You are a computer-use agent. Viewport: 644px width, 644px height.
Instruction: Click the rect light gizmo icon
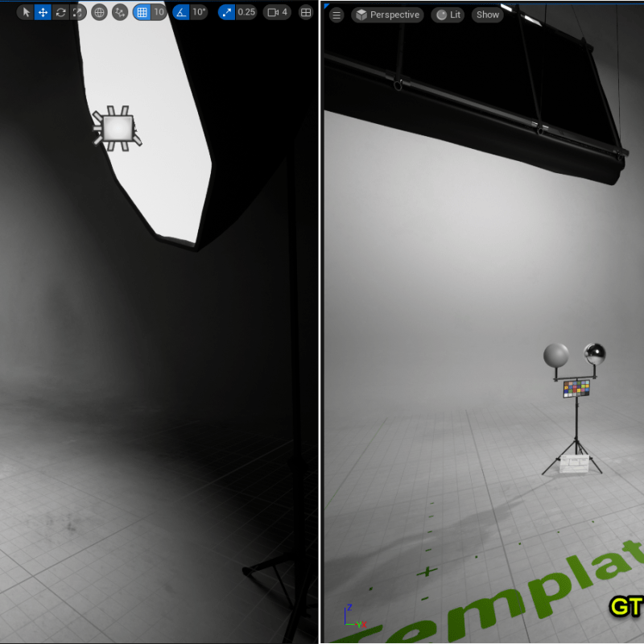118,128
